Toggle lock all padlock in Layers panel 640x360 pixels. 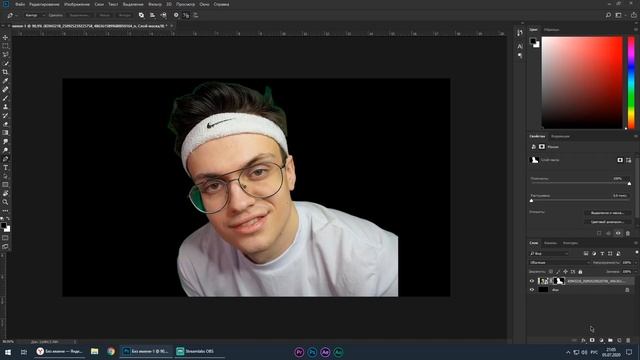click(x=580, y=271)
